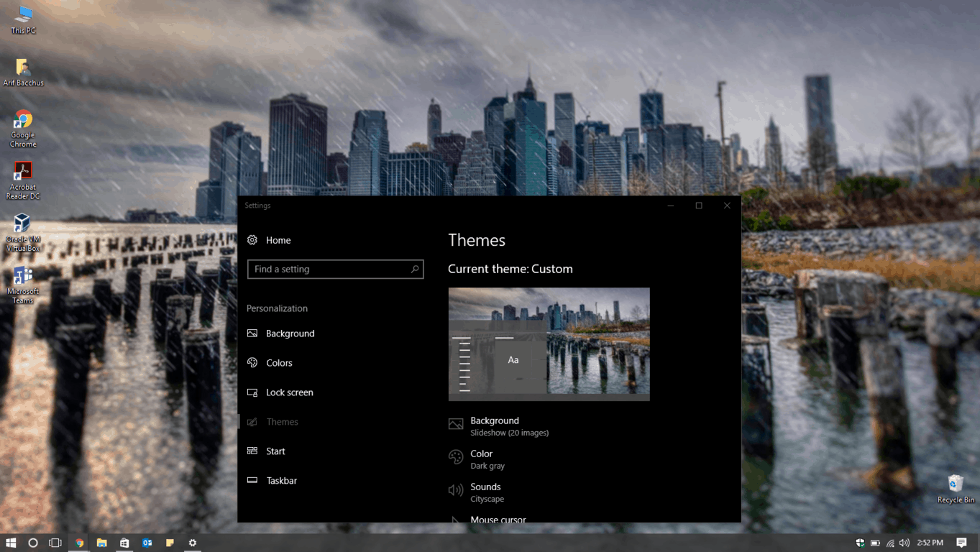Select Colors in the Personalization sidebar
980x552 pixels.
pos(280,362)
